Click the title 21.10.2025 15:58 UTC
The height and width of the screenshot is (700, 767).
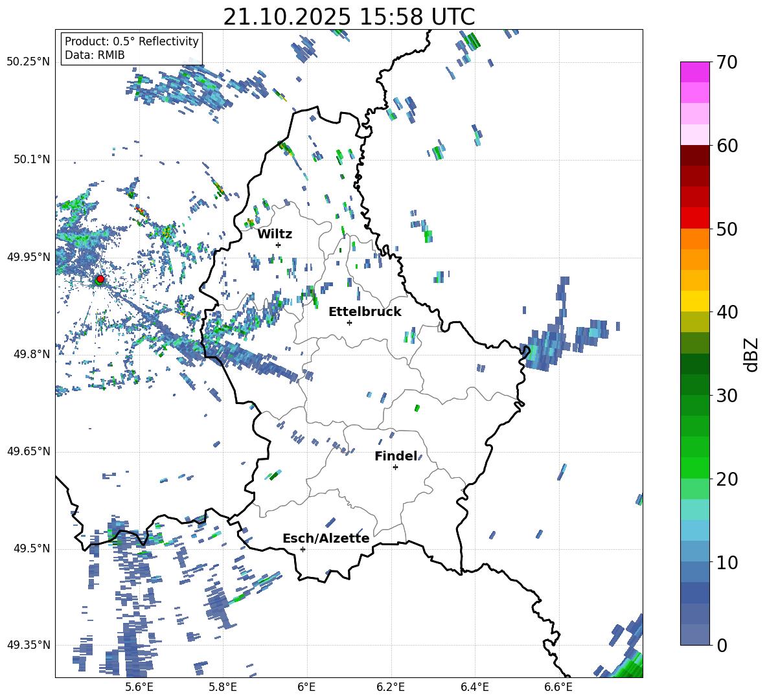[349, 17]
